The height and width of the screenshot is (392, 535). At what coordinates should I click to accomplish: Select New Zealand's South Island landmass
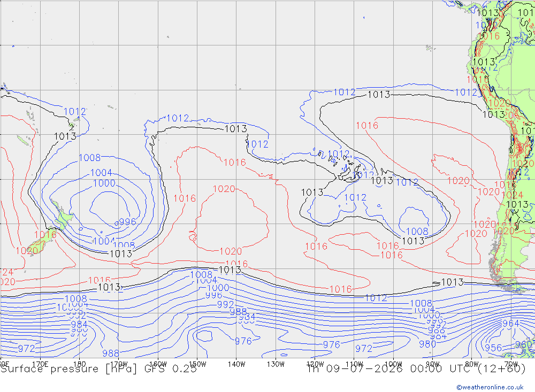pyautogui.click(x=40, y=242)
